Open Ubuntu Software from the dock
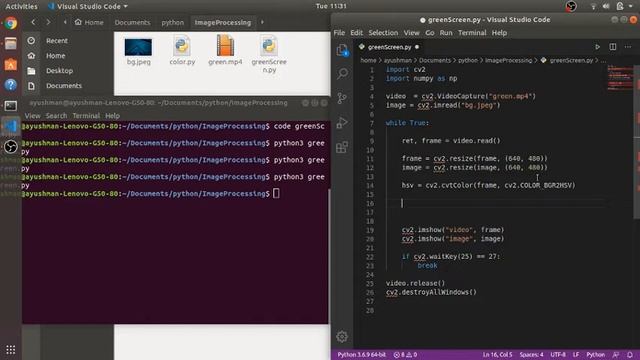 (x=11, y=64)
